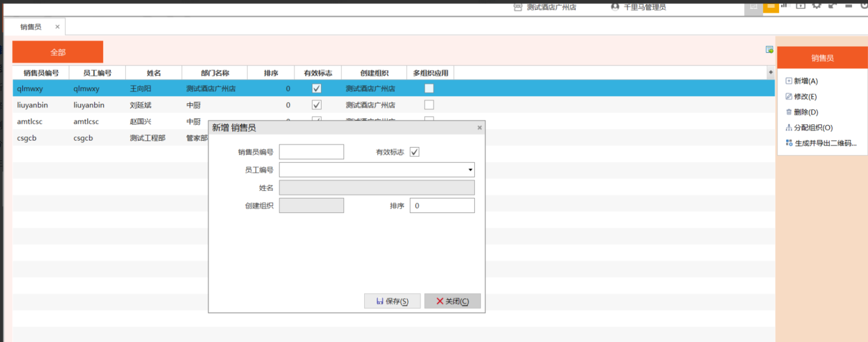The image size is (868, 342).
Task: Open the 员工编号 dropdown list
Action: (470, 170)
